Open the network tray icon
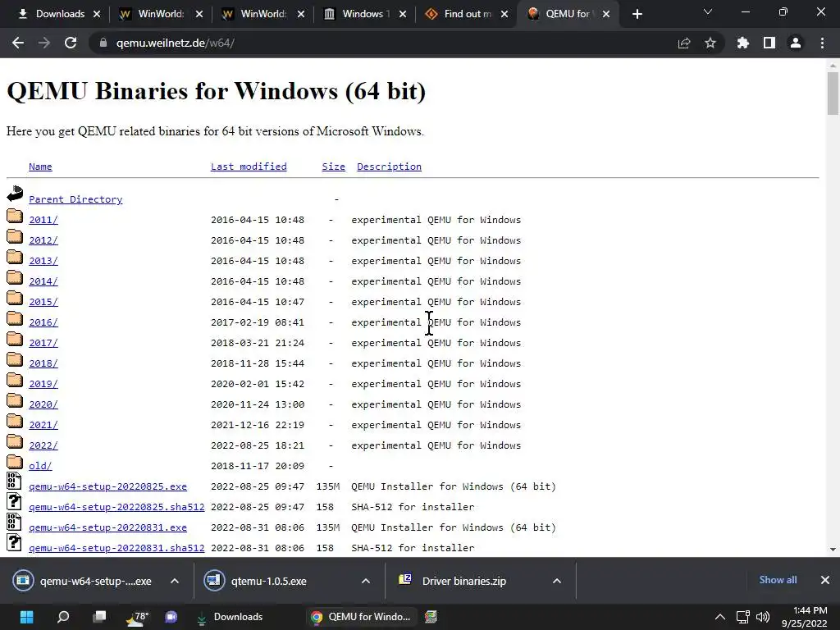The image size is (840, 630). point(742,617)
